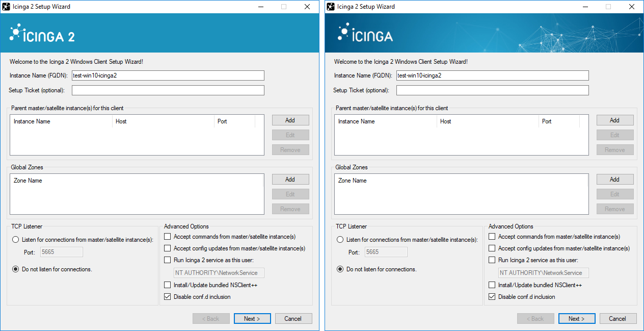Uncheck Disable conf.d inclusion
This screenshot has width=644, height=331.
(167, 296)
